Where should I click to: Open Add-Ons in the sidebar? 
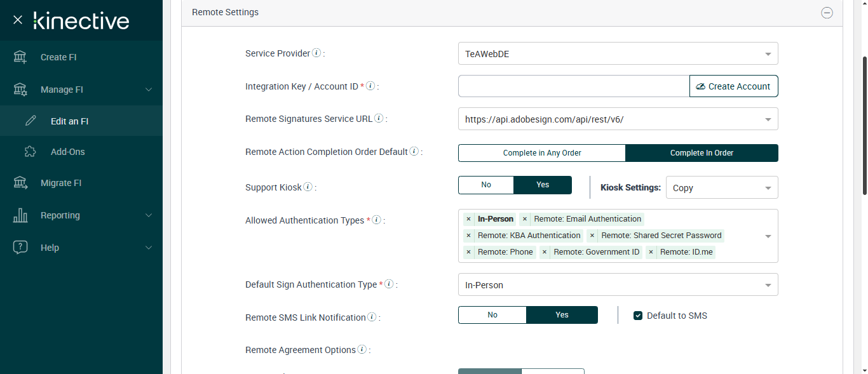pyautogui.click(x=67, y=152)
